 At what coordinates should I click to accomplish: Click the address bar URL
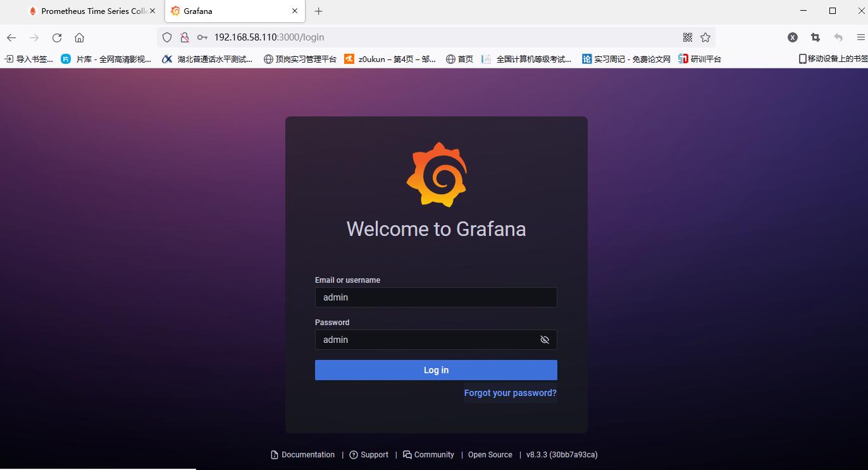coord(269,37)
